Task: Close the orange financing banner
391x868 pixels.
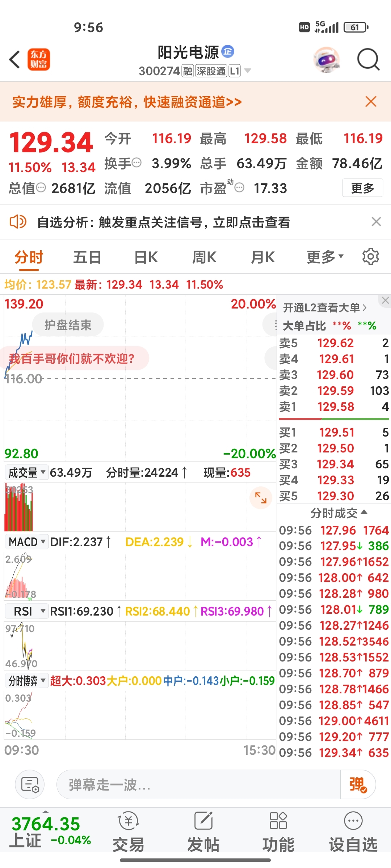Action: click(371, 102)
